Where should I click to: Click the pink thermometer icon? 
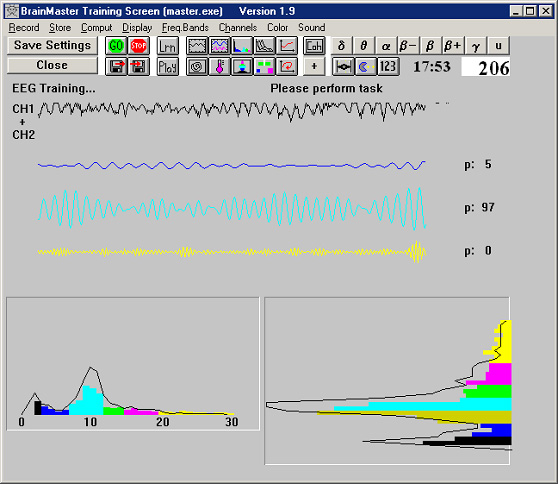click(x=220, y=66)
